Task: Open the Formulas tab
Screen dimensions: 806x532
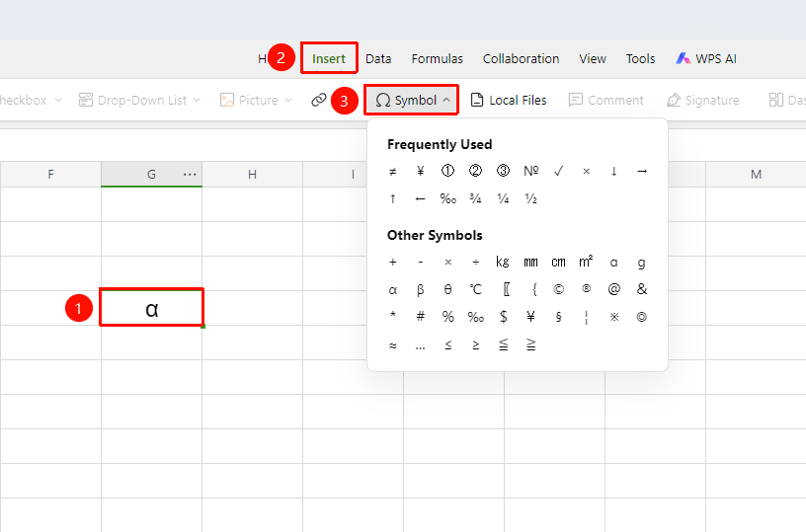Action: pyautogui.click(x=437, y=58)
